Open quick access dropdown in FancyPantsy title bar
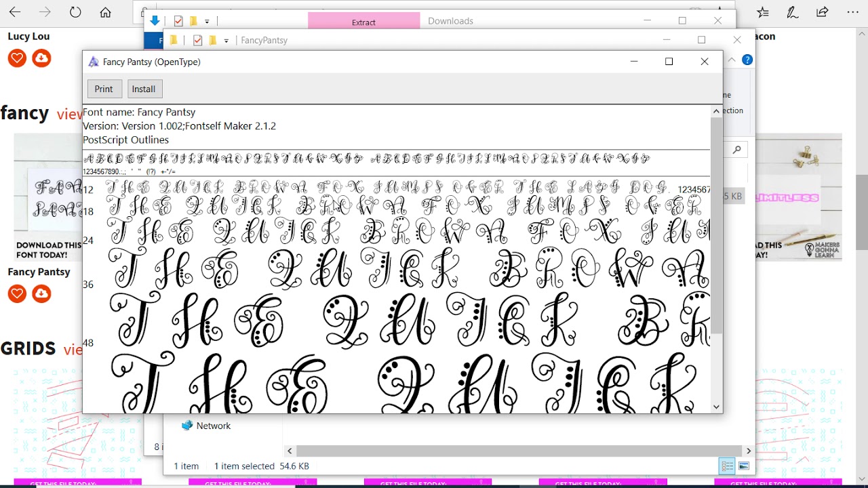The width and height of the screenshot is (868, 488). (226, 41)
